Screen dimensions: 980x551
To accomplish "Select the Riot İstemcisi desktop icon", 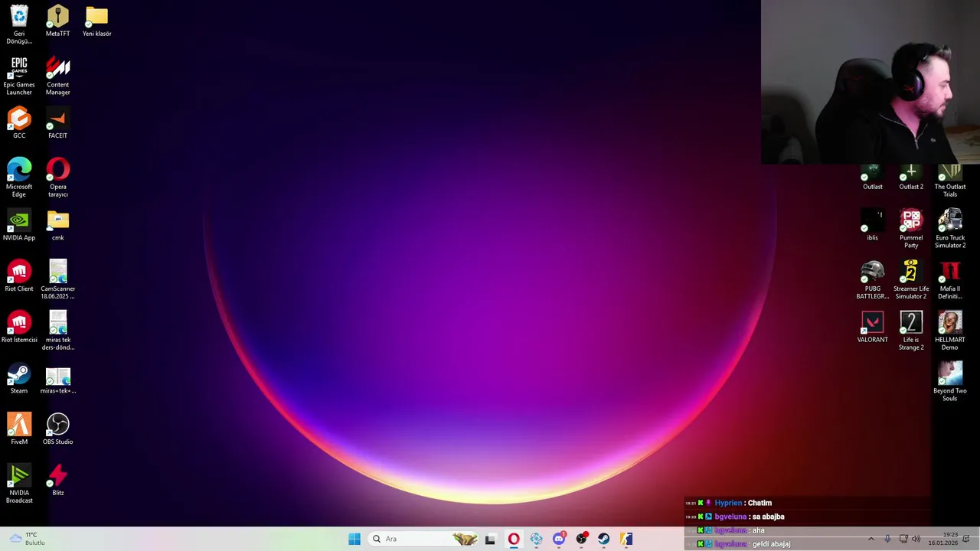I will point(19,327).
